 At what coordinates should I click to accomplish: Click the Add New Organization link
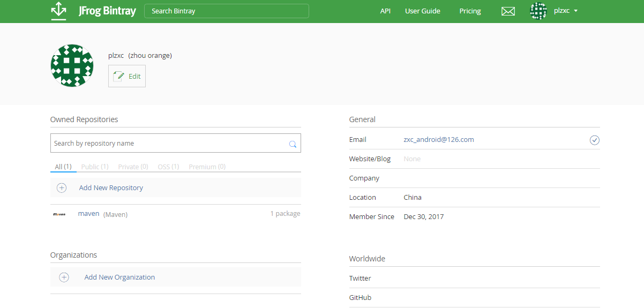119,277
